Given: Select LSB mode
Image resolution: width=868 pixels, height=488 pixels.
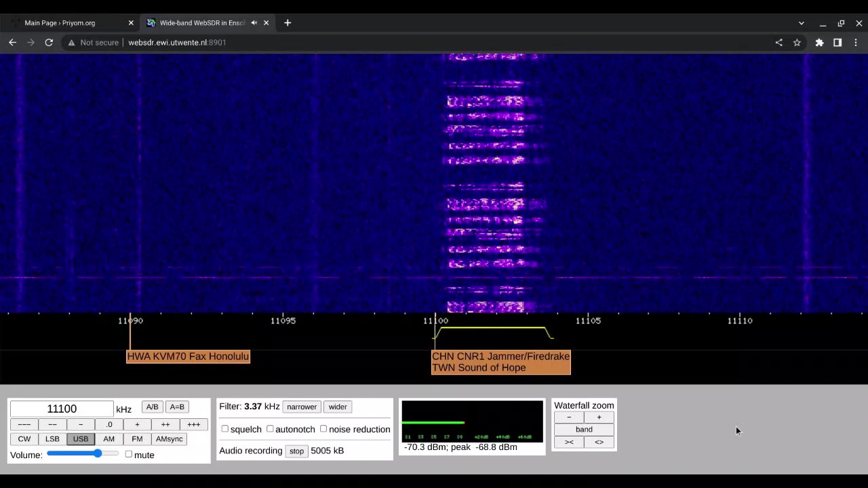Looking at the screenshot, I should pyautogui.click(x=52, y=439).
